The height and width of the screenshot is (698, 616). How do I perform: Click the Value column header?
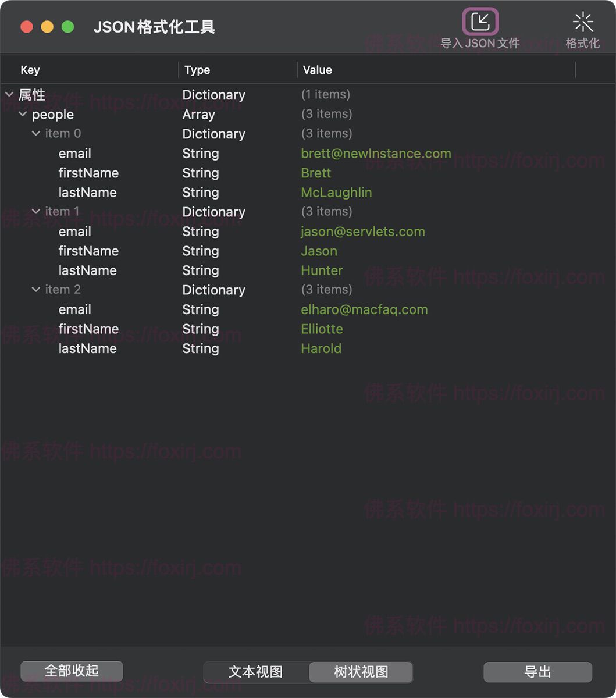tap(317, 70)
